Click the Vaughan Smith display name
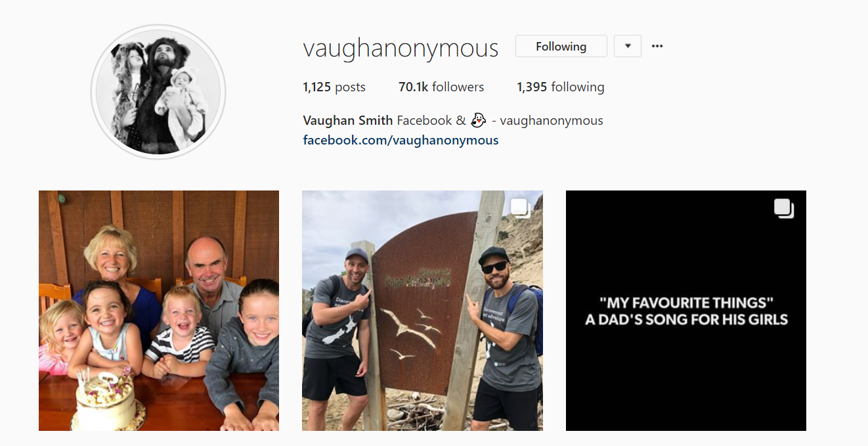This screenshot has height=446, width=868. [x=348, y=120]
